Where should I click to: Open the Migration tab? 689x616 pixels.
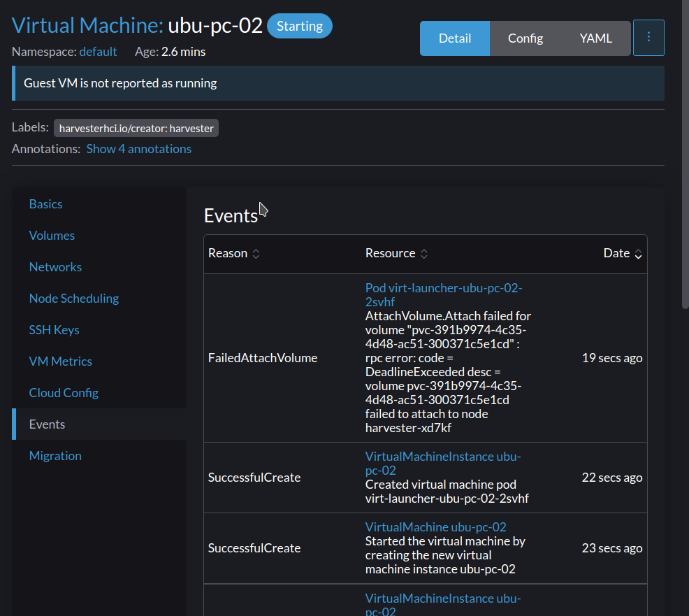click(55, 455)
